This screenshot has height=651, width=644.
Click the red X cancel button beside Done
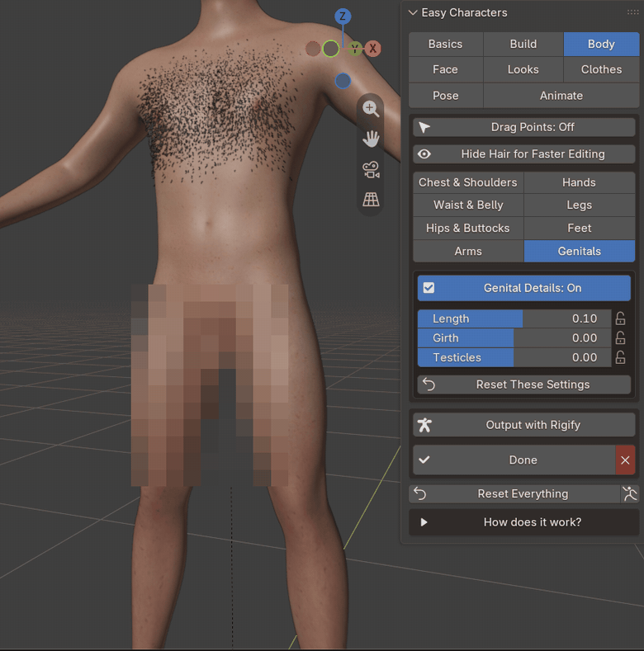click(x=625, y=460)
